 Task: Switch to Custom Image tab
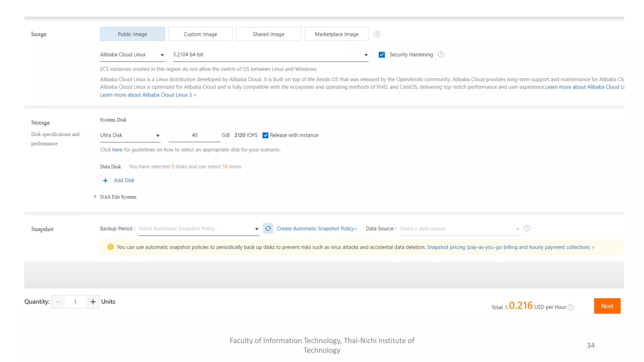[200, 34]
